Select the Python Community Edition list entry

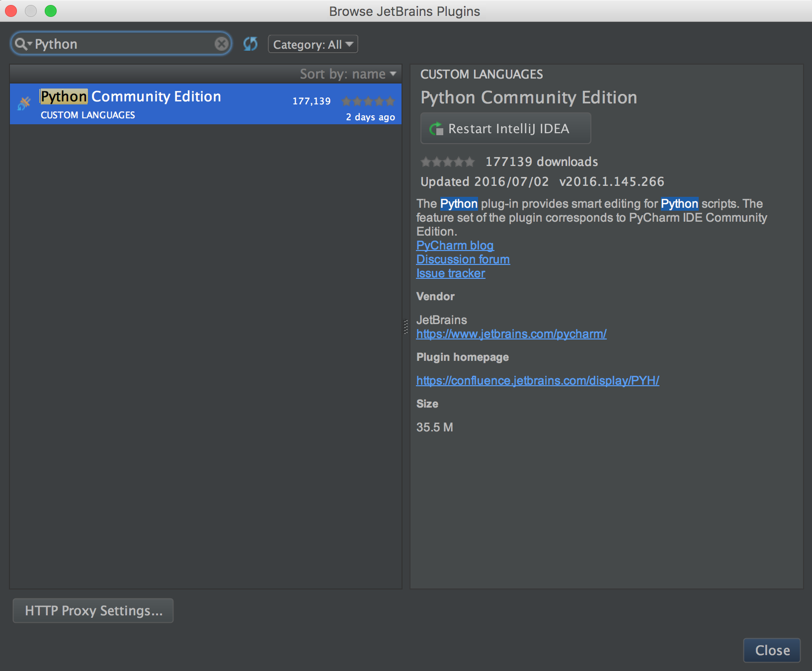click(149, 103)
